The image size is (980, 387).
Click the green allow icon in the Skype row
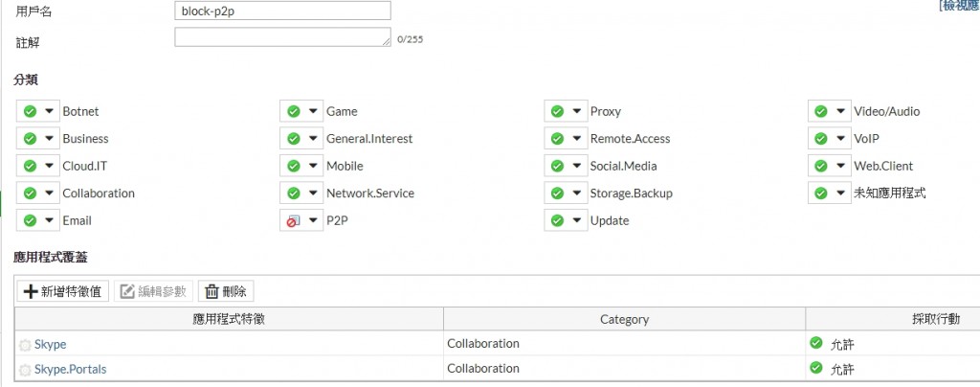(x=816, y=343)
